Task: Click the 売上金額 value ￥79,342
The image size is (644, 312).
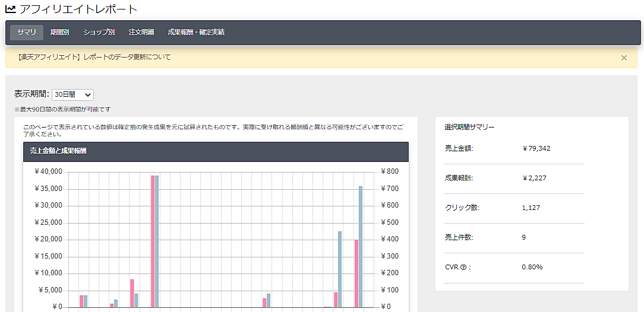Action: click(x=536, y=148)
